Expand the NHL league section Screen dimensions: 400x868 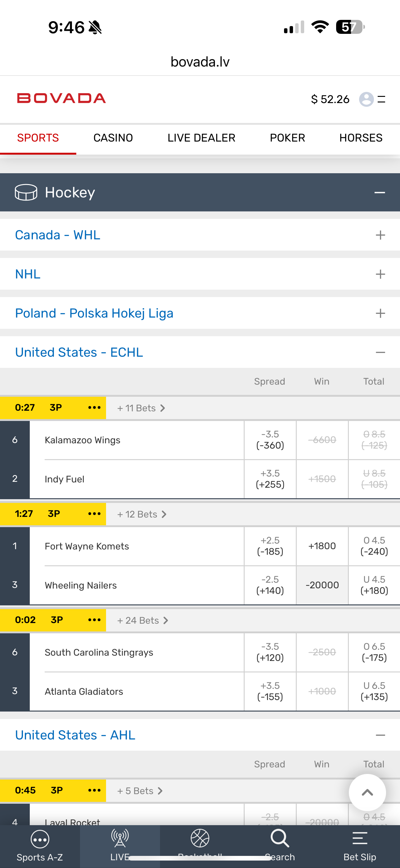pyautogui.click(x=380, y=274)
